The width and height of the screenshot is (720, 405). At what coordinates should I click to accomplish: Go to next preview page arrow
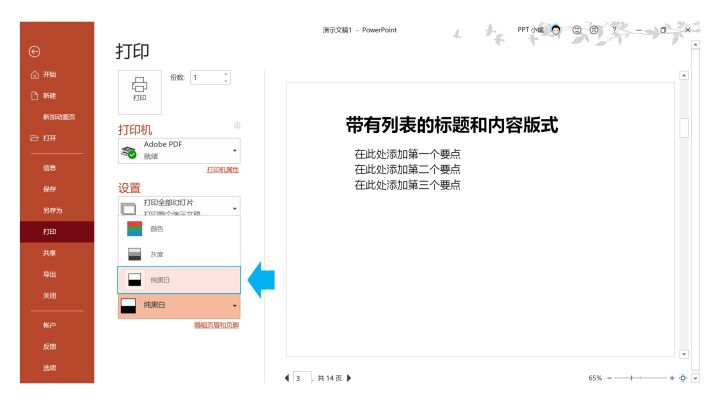(349, 378)
